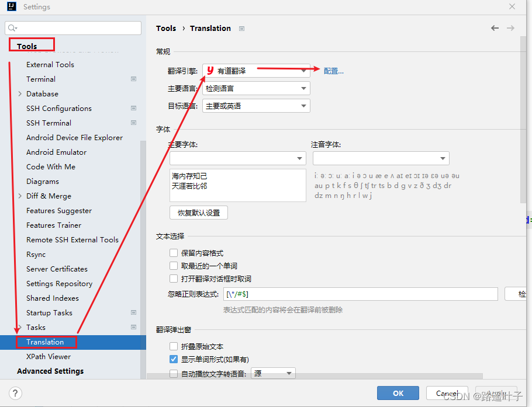Click the forward navigation arrow

(510, 27)
